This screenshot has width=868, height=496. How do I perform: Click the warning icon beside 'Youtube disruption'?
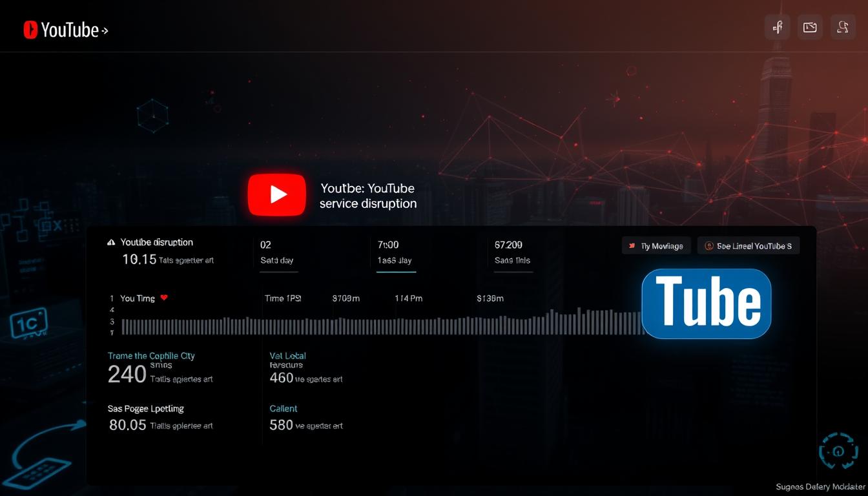point(111,243)
